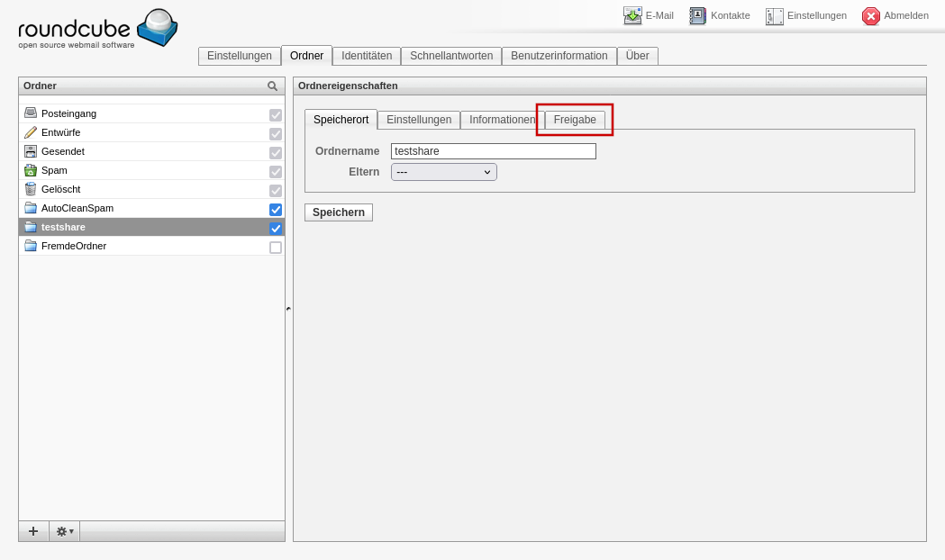Screen dimensions: 945x560
Task: Open the Identitäten settings tab
Action: [366, 56]
